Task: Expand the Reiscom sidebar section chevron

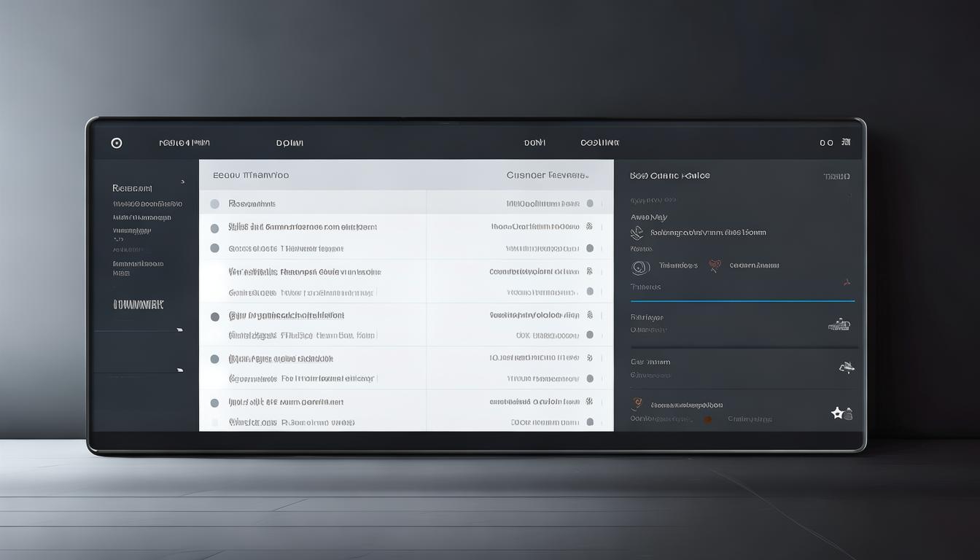Action: [x=182, y=182]
